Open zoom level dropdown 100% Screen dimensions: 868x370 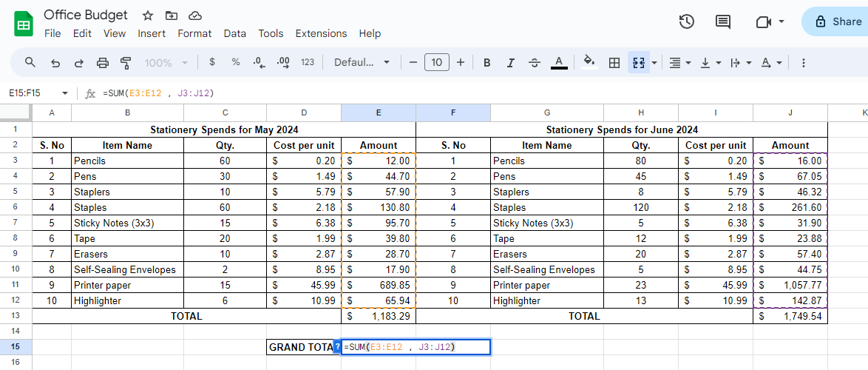coord(166,63)
